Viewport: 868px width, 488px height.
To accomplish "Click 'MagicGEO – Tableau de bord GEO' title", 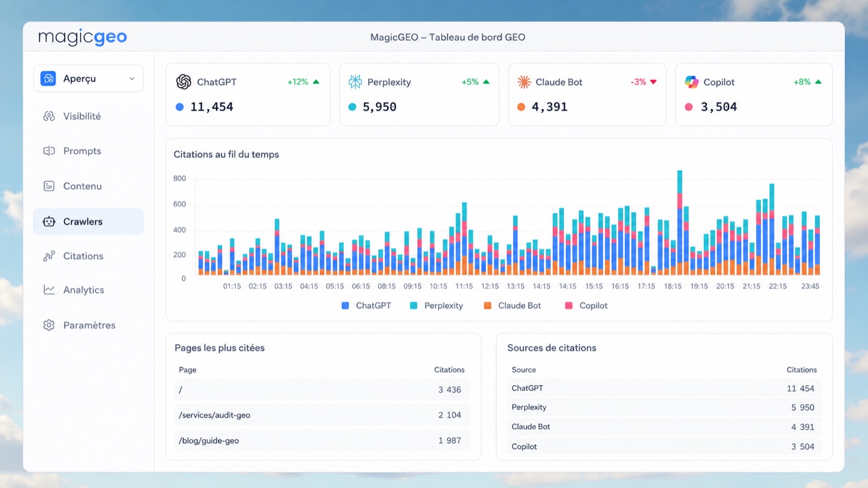I will [x=448, y=37].
